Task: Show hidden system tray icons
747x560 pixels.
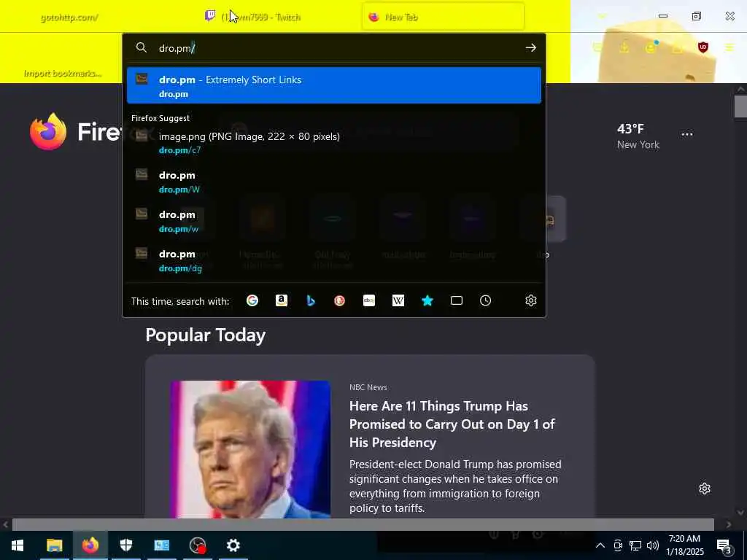Action: tap(600, 545)
